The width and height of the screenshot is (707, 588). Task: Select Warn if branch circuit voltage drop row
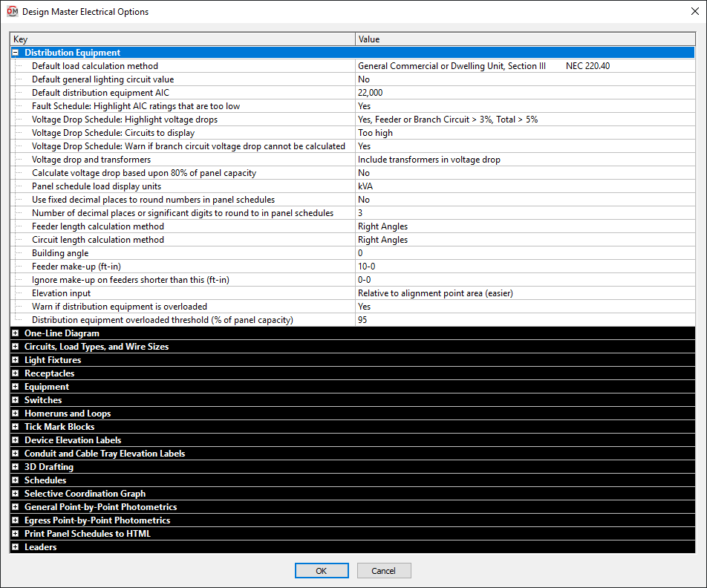tap(353, 146)
